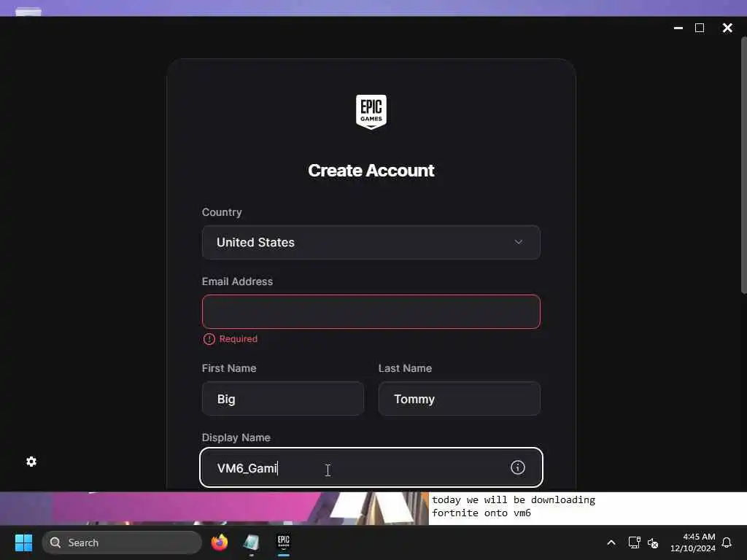Image resolution: width=747 pixels, height=560 pixels.
Task: Open network status tray icon
Action: click(x=634, y=542)
